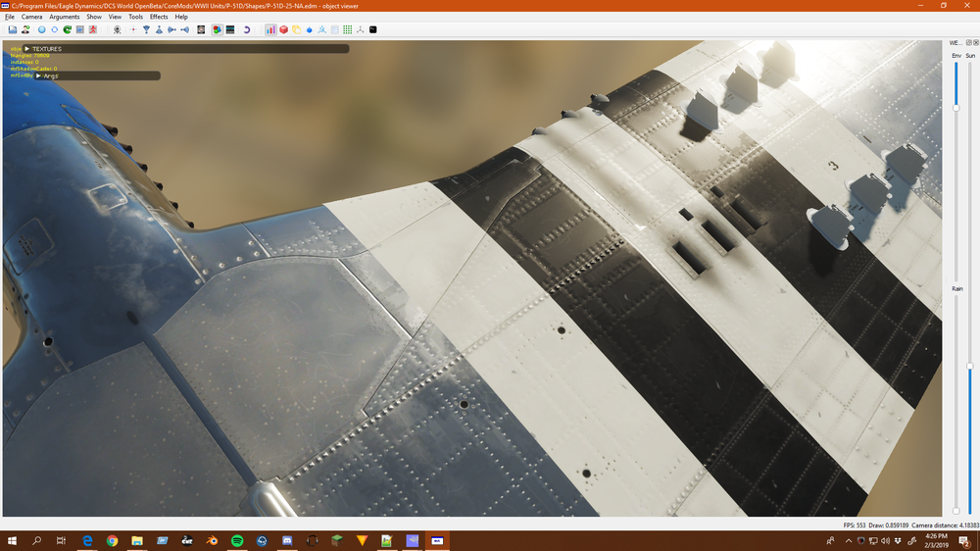Open Google Chrome from the taskbar

pos(112,541)
